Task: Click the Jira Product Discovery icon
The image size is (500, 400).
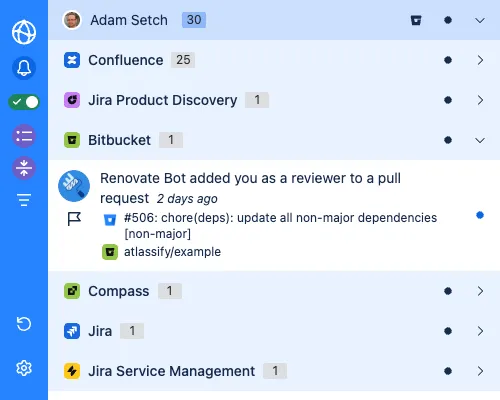Action: pos(72,100)
